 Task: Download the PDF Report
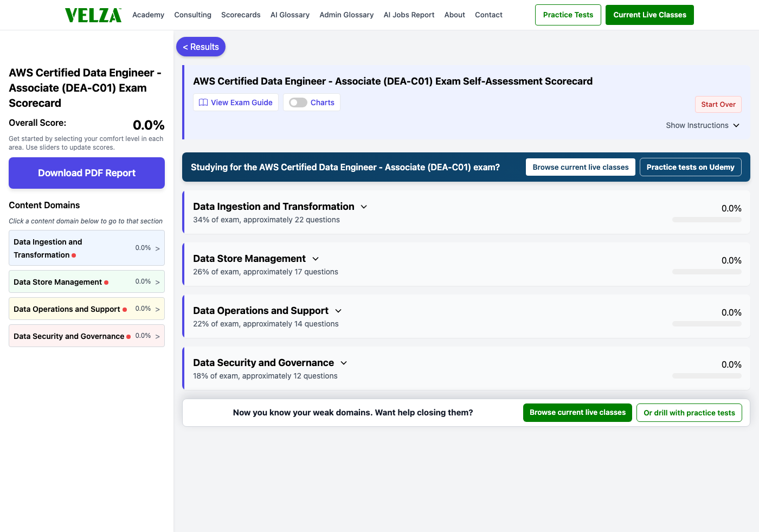point(87,173)
